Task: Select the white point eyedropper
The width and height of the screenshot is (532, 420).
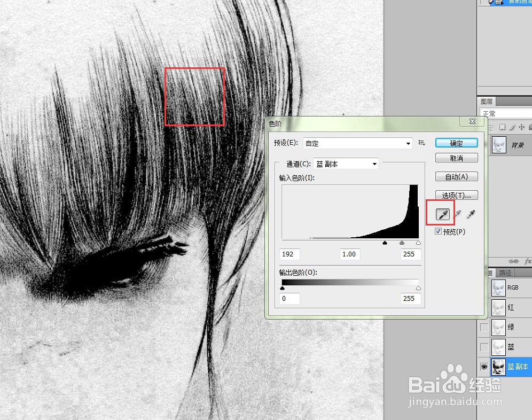Action: (x=470, y=213)
